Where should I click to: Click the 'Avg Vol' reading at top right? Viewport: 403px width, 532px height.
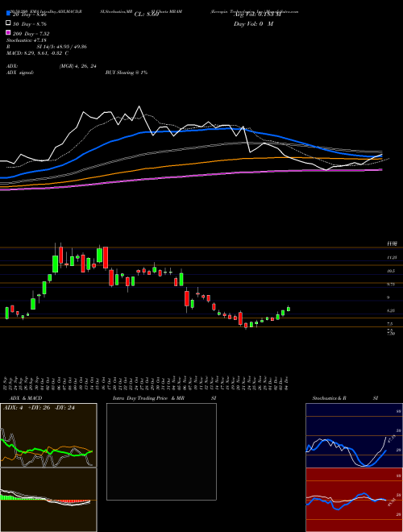(x=257, y=15)
